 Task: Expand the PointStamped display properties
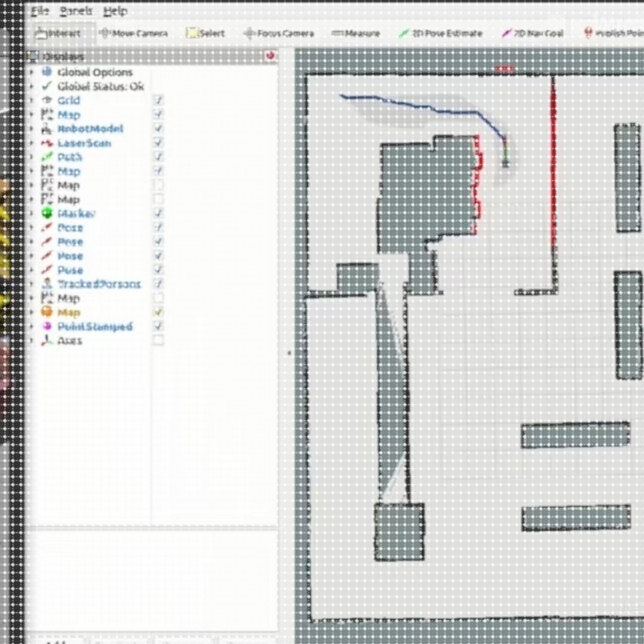[32, 326]
